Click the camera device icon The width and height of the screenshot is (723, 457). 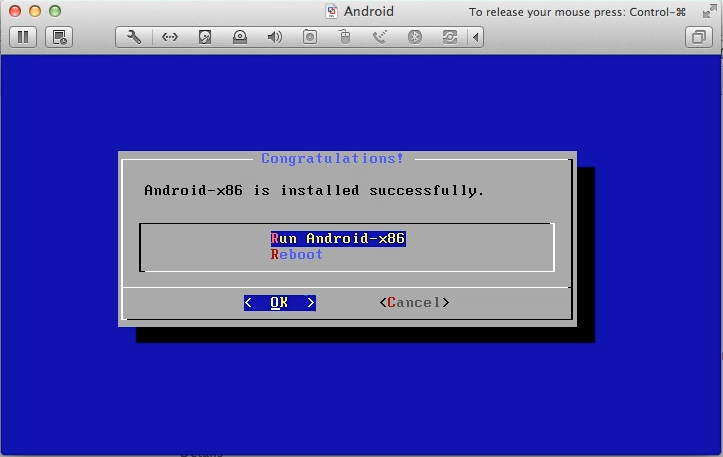tap(310, 37)
